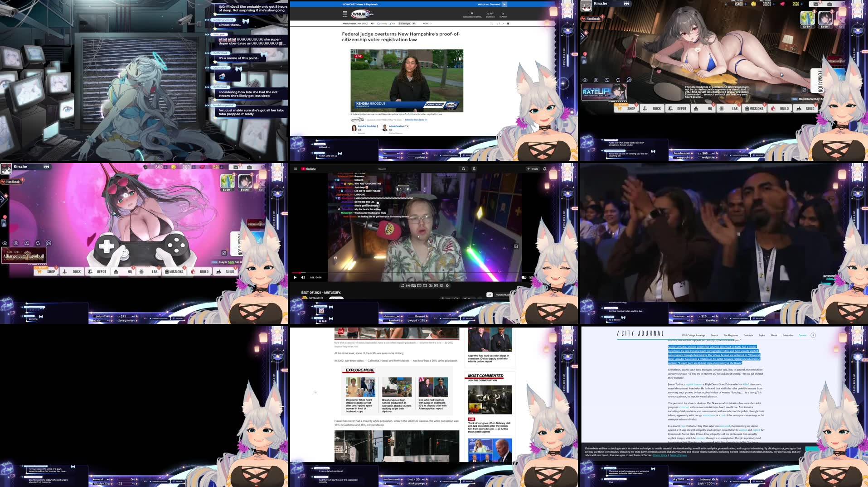Viewport: 868px width, 487px height.
Task: Open Privacy Policy link in cookie banner
Action: 659,455
